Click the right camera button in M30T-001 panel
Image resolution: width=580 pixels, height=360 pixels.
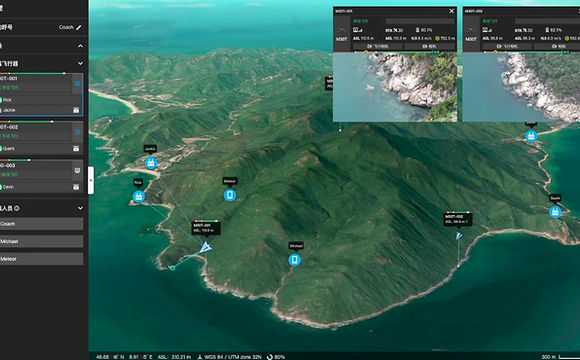pyautogui.click(x=429, y=46)
